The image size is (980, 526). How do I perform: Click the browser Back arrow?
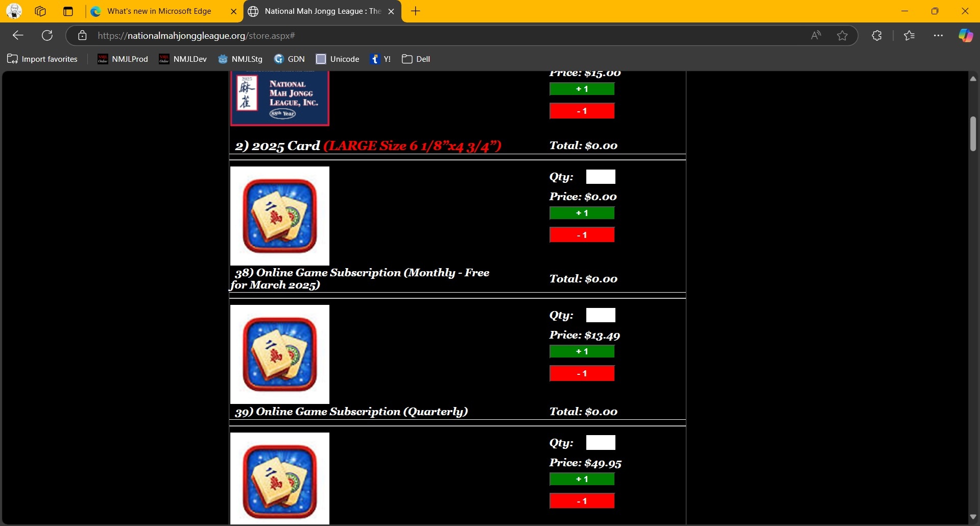click(x=18, y=35)
